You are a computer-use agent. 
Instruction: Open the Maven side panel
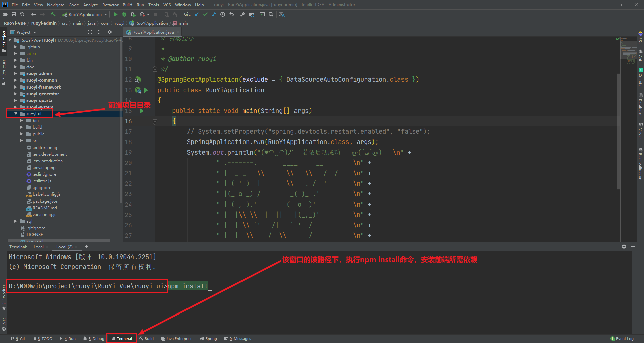[640, 130]
